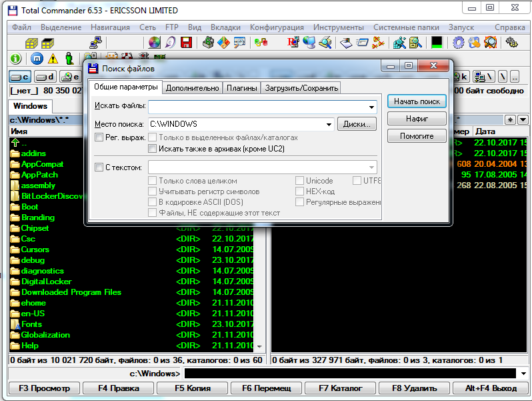
Task: Uncheck 'Искать также в архивах' option
Action: (153, 149)
